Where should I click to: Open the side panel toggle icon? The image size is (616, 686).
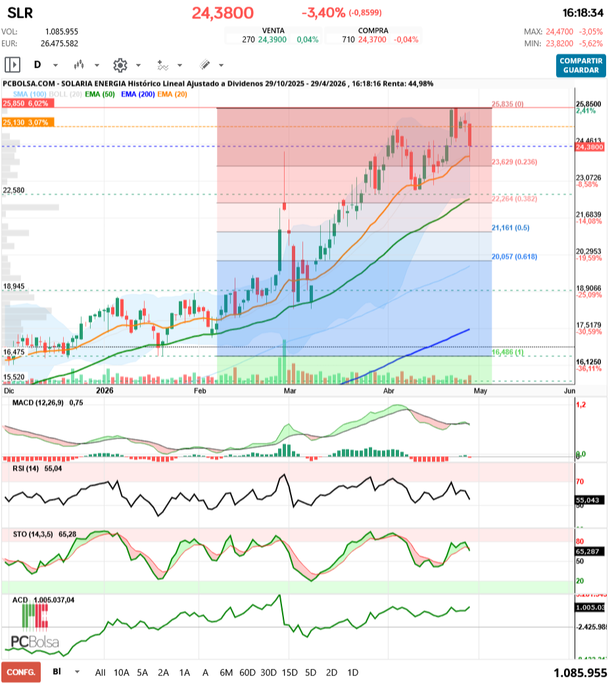12,64
